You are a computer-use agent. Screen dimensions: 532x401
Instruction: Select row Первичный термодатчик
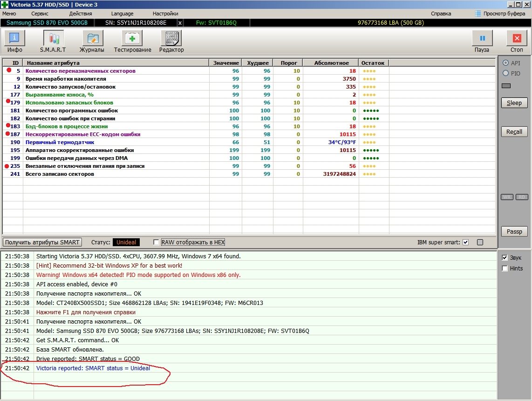249,142
